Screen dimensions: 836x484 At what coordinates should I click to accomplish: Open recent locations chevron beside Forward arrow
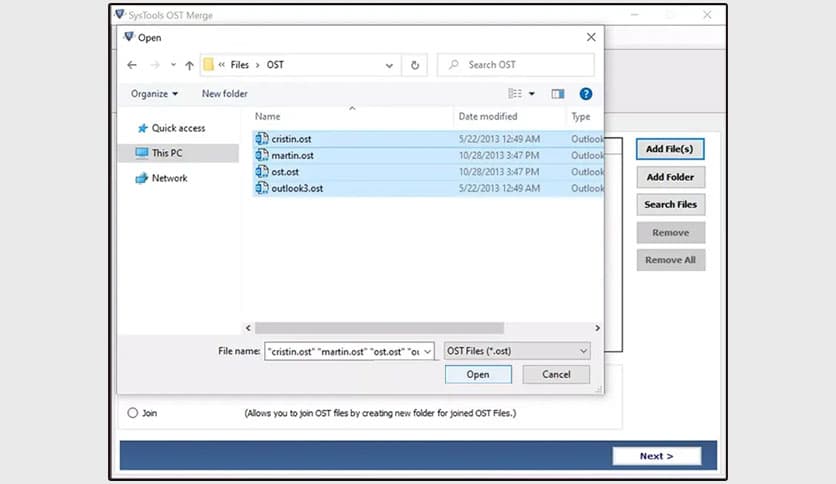click(x=173, y=65)
